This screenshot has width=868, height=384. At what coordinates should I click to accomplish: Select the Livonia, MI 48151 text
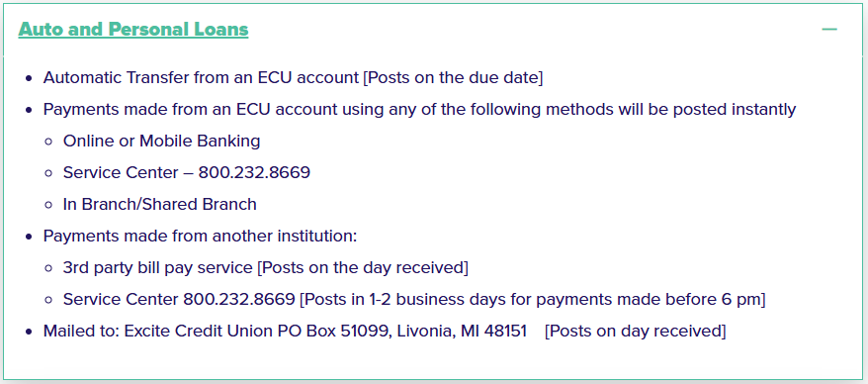[x=463, y=332]
